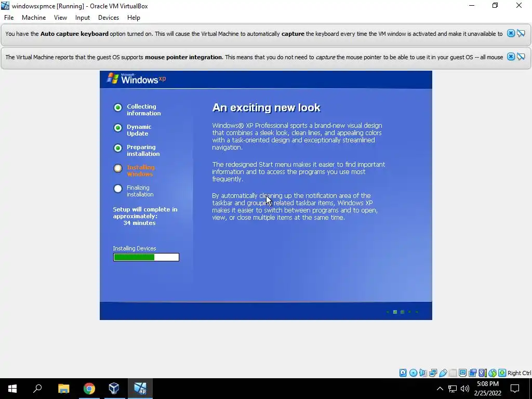The height and width of the screenshot is (399, 532).
Task: Open the Help menu
Action: [x=134, y=18]
